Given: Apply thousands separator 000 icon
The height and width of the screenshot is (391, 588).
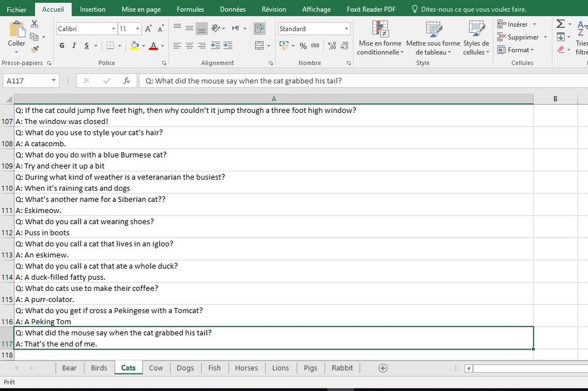Looking at the screenshot, I should point(315,46).
